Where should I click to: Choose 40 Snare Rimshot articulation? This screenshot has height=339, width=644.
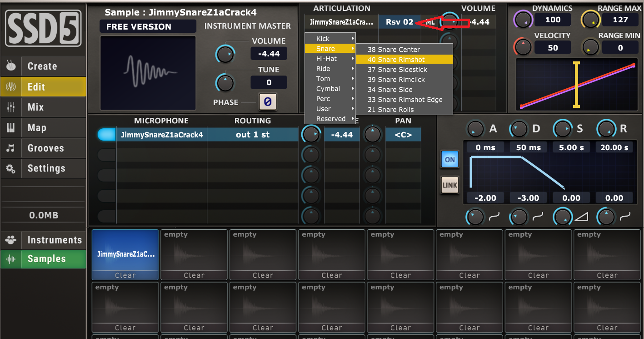click(404, 60)
